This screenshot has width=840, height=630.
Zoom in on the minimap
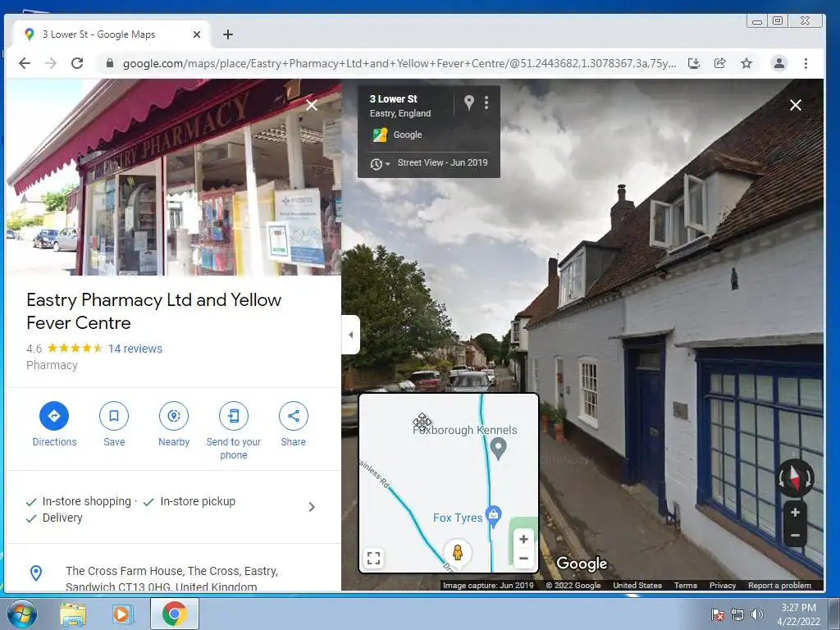click(x=523, y=540)
